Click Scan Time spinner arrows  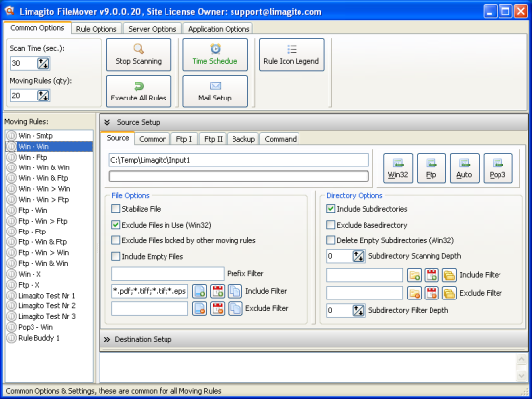43,63
